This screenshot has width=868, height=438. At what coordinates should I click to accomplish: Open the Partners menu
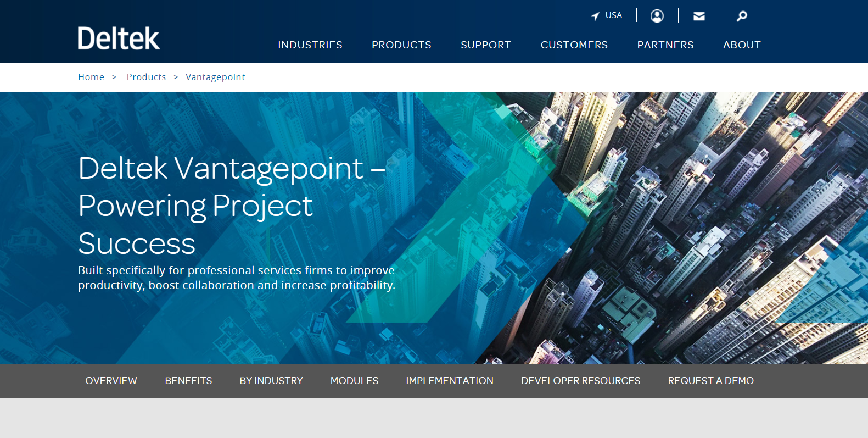pos(665,45)
